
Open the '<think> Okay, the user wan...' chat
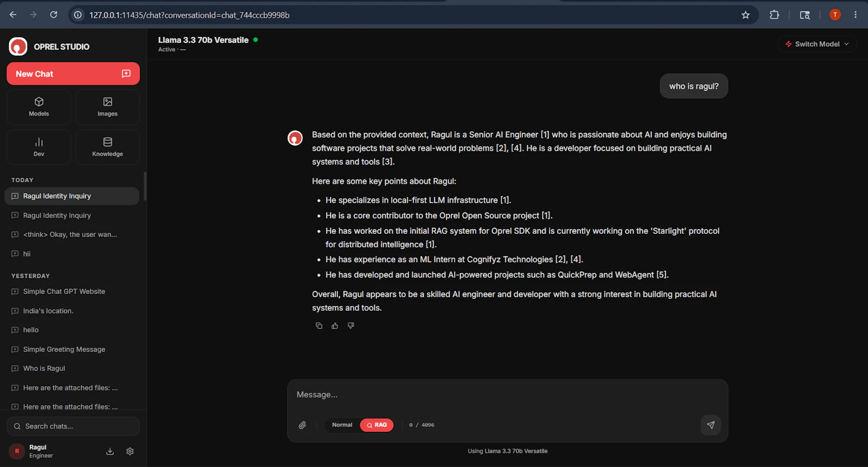pos(72,235)
